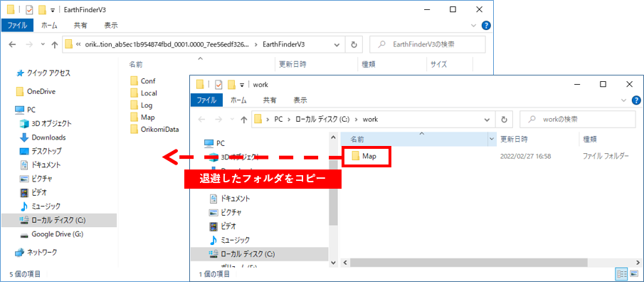The image size is (644, 282).
Task: Open quick access toolbar dropdown in EarthFinderV3
Action: [53, 10]
